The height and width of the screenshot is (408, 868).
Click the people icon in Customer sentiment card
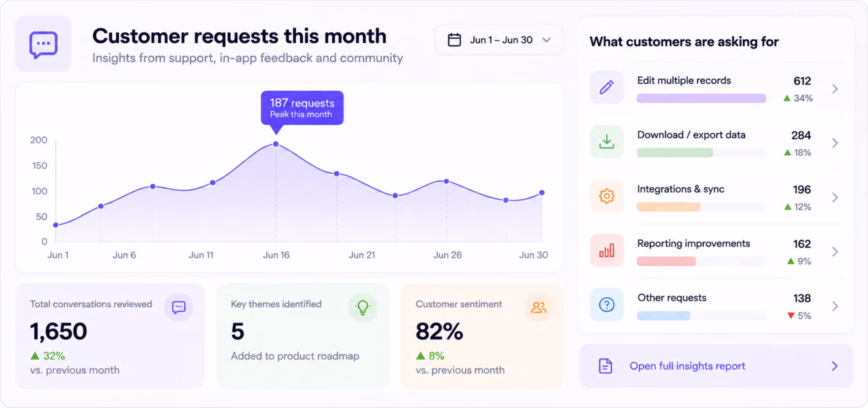pyautogui.click(x=538, y=307)
